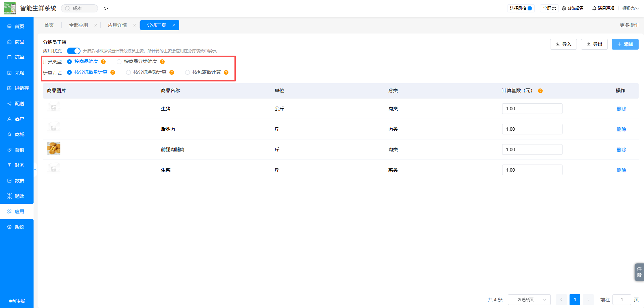Click the 添加 button
644x308 pixels.
(x=625, y=44)
